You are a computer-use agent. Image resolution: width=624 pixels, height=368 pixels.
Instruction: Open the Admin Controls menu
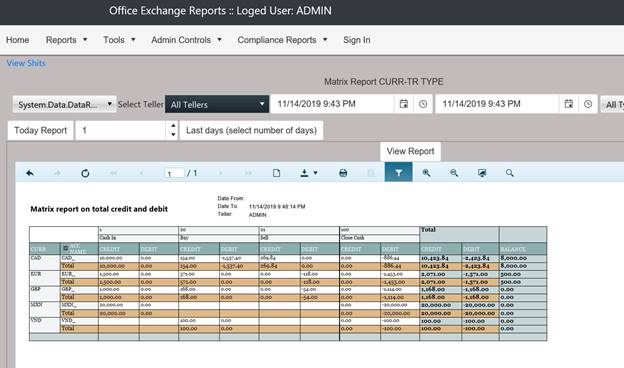(x=186, y=40)
